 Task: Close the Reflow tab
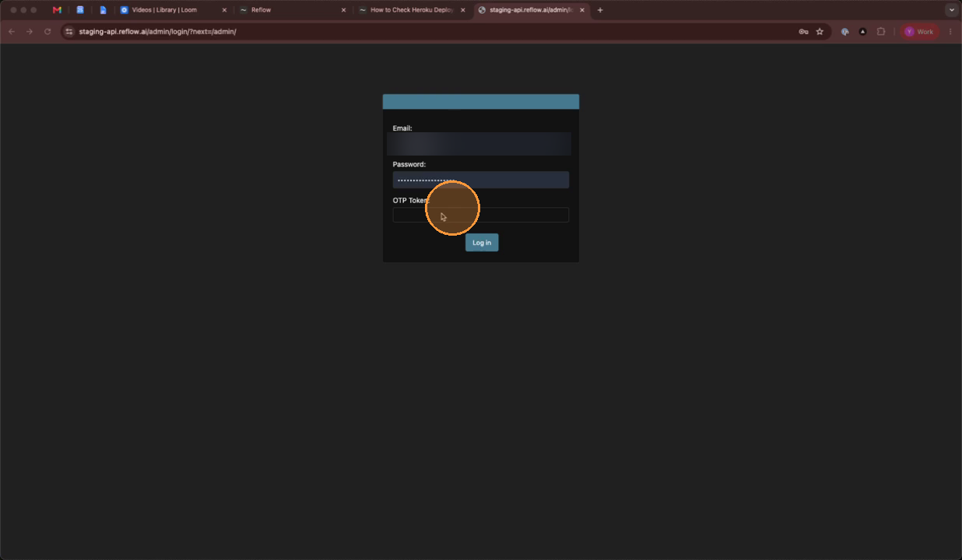(343, 10)
